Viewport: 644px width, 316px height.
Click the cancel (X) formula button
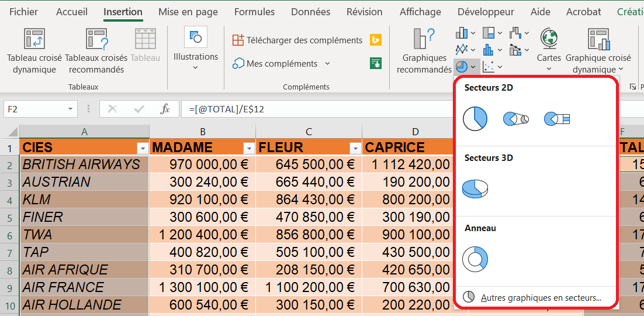click(112, 109)
